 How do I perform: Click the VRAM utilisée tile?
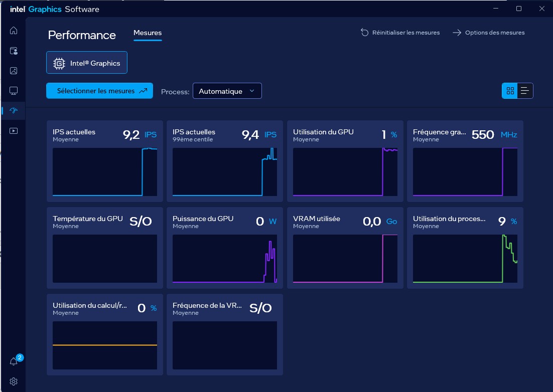(x=345, y=248)
